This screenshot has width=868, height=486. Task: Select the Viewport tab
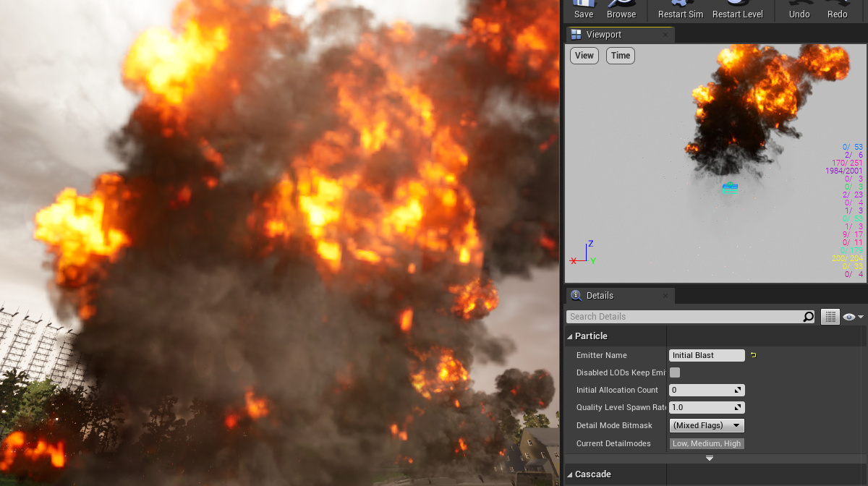click(x=620, y=35)
